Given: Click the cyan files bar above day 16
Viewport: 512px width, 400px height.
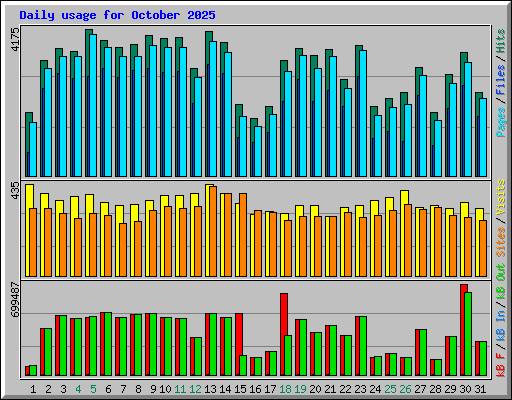Looking at the screenshot, I should point(258,151).
